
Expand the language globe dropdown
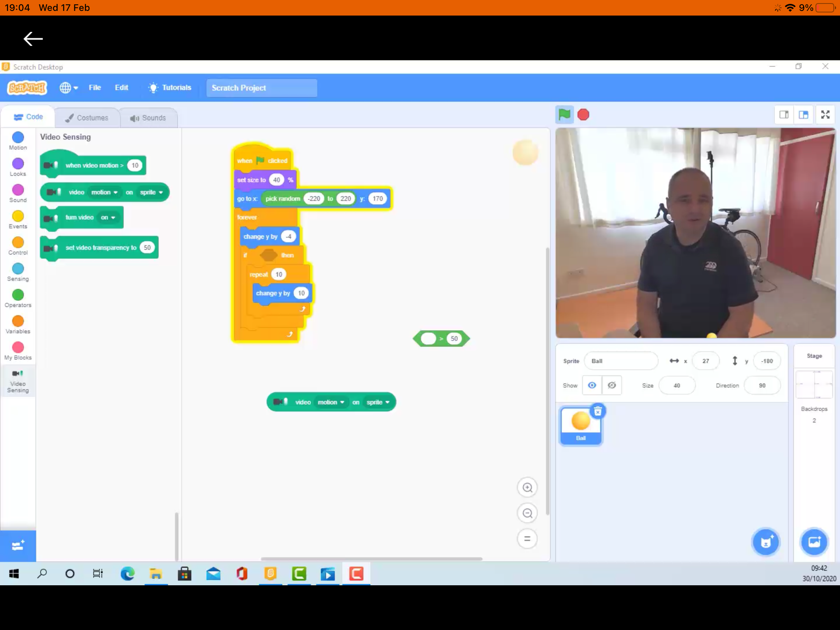(69, 88)
